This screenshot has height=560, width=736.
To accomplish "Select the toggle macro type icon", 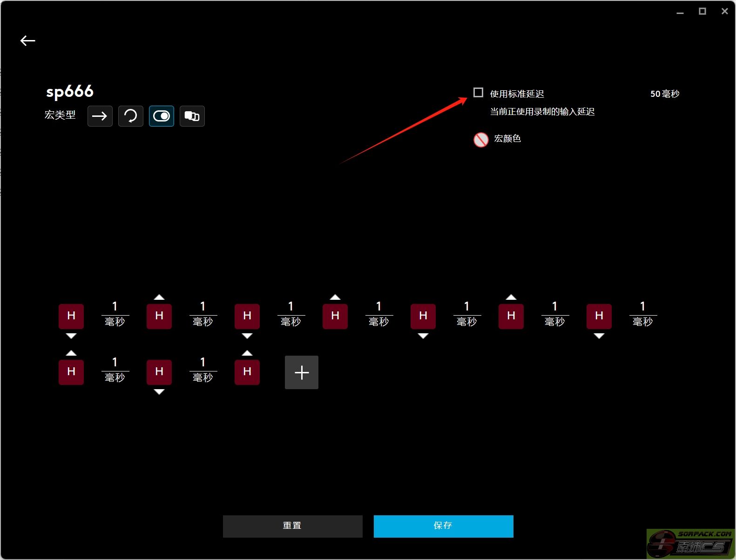I will tap(162, 116).
